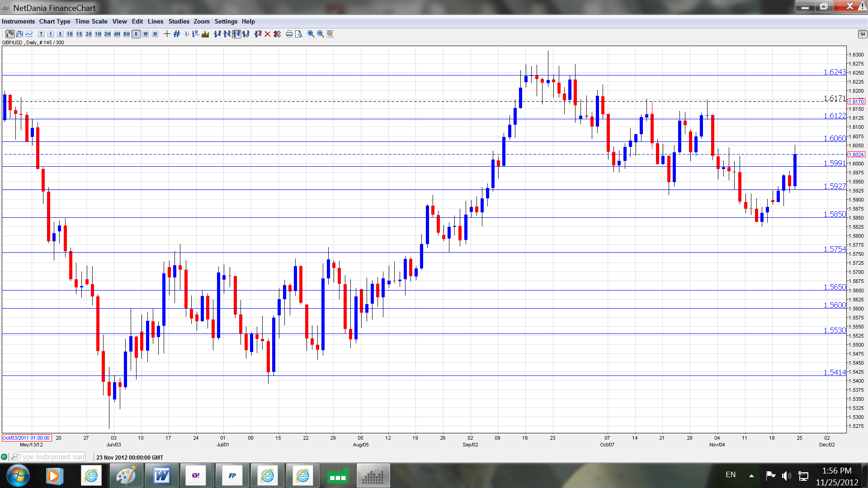Open the Zoom menu

(202, 21)
